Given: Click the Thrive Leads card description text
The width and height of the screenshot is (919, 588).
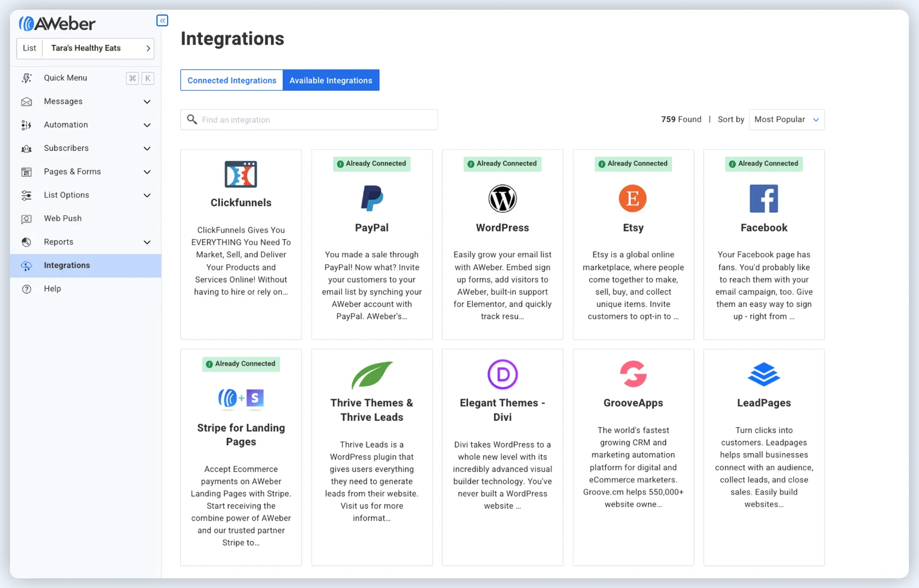Looking at the screenshot, I should click(x=372, y=481).
